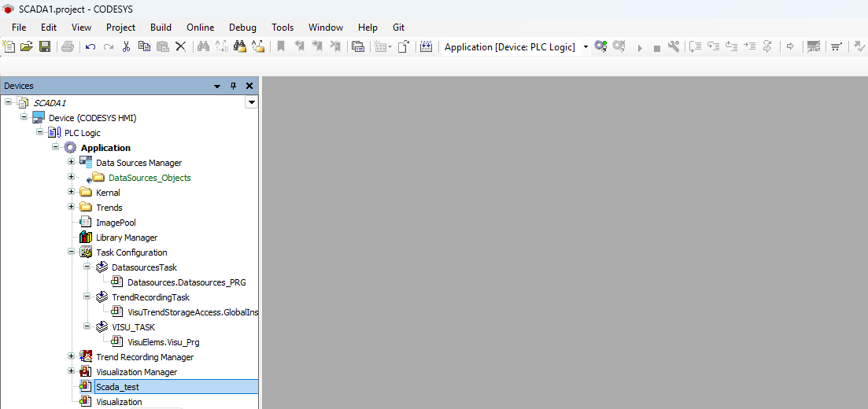Collapse the Application node
This screenshot has height=409, width=868.
click(x=55, y=146)
